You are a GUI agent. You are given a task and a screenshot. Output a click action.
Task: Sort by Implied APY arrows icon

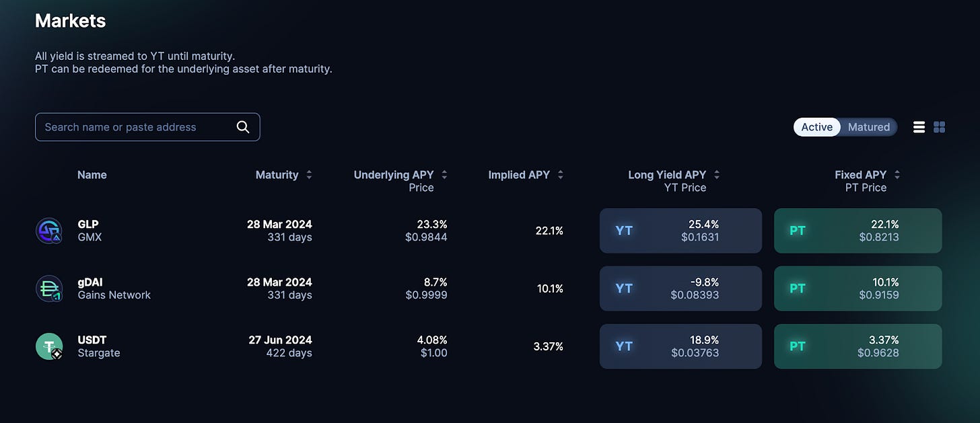560,175
